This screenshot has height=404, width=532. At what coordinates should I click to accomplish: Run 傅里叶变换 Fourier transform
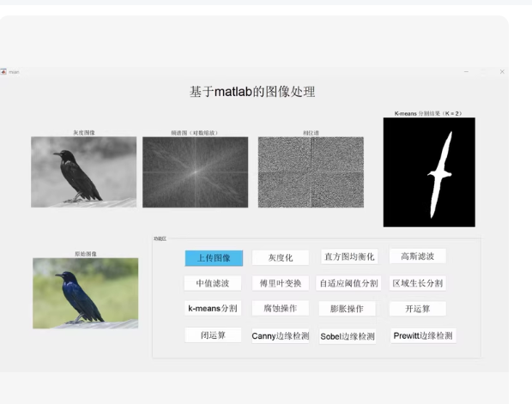click(x=281, y=283)
